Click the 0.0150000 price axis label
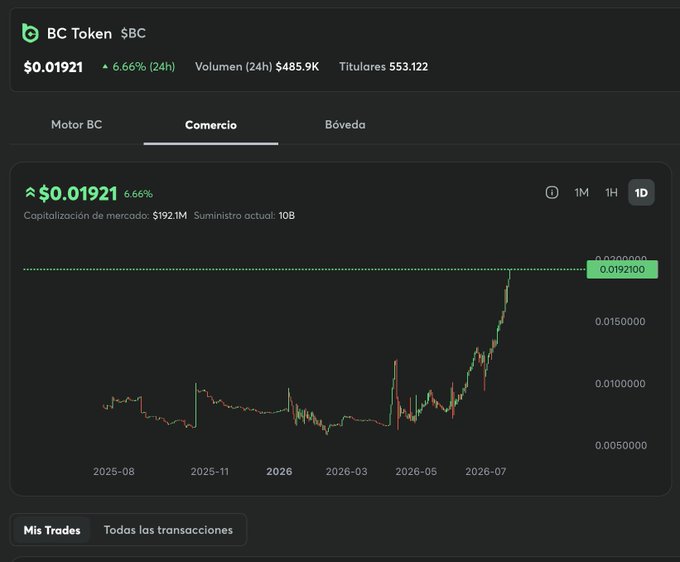Image resolution: width=680 pixels, height=562 pixels. click(620, 322)
